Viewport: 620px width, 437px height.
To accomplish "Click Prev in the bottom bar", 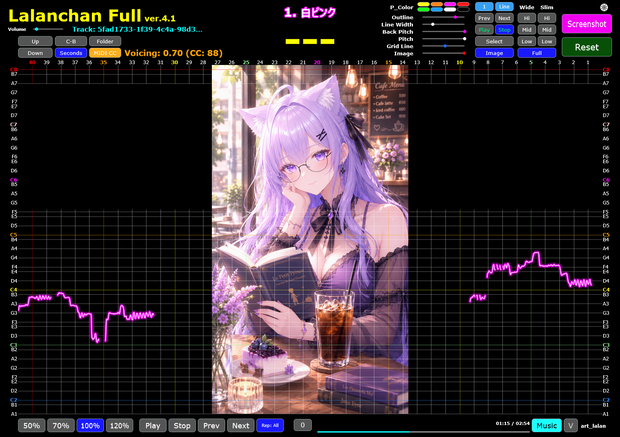I will pyautogui.click(x=211, y=426).
